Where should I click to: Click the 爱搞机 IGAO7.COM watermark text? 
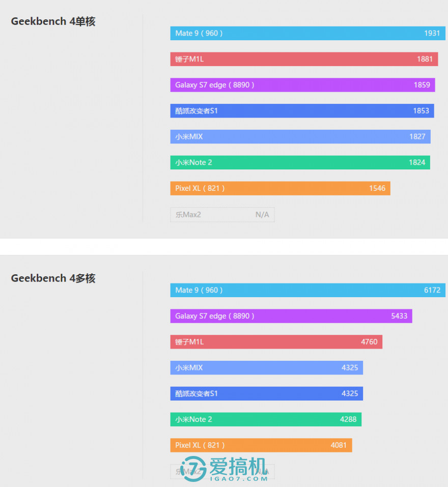click(239, 469)
